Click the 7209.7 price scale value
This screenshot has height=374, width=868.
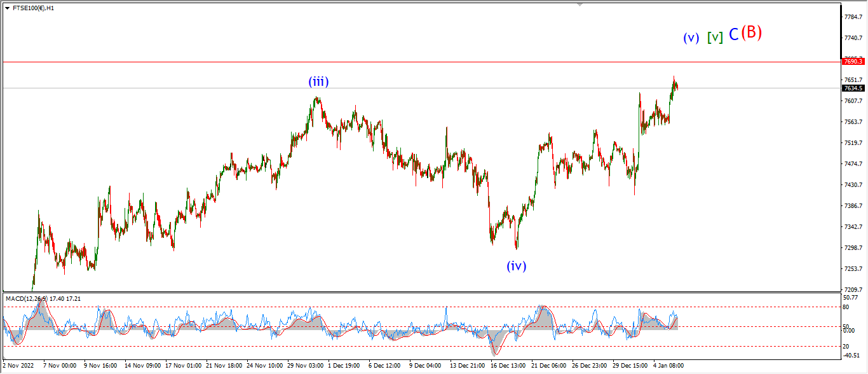853,289
